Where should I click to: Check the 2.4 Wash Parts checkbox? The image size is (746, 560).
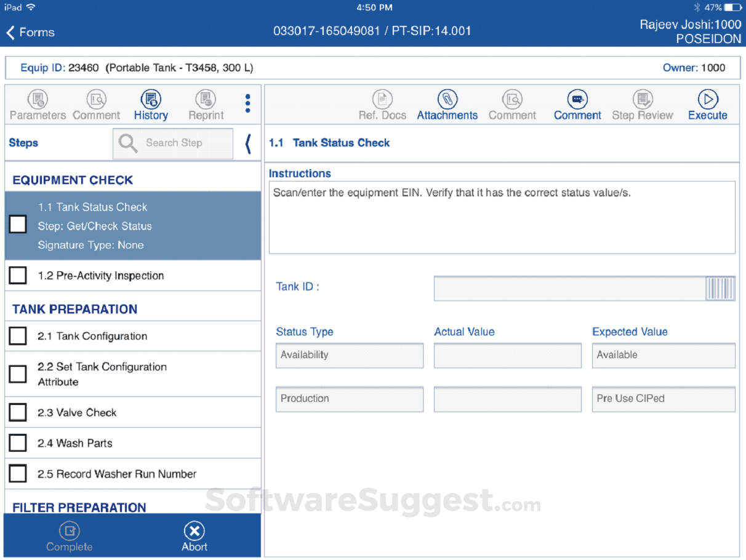[x=18, y=443]
